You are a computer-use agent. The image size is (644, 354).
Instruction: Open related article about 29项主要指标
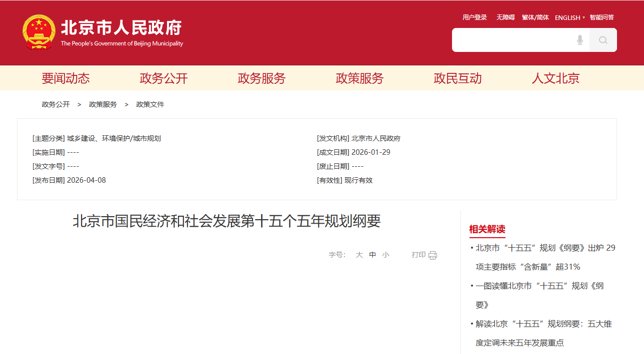[545, 248]
